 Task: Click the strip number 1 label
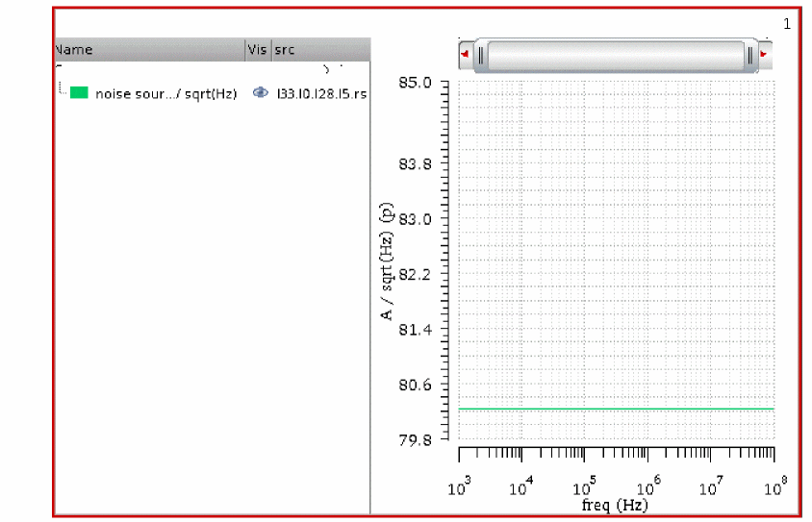(x=787, y=24)
